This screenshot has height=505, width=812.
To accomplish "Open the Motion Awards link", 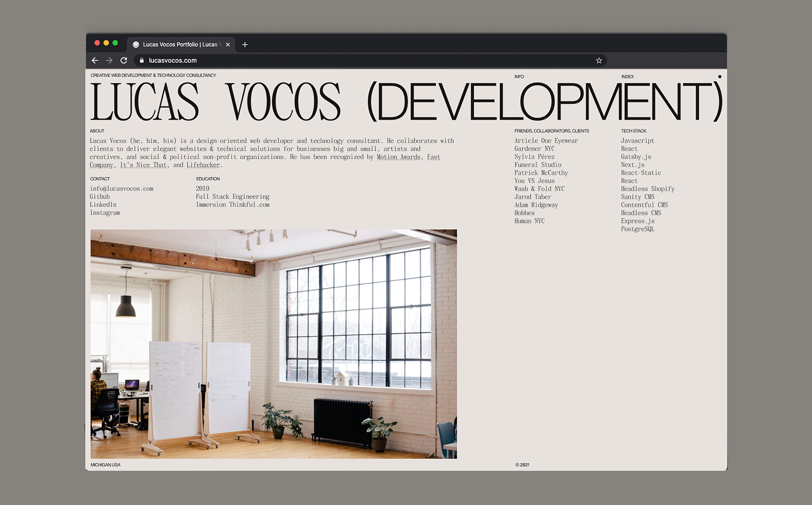I will (398, 157).
